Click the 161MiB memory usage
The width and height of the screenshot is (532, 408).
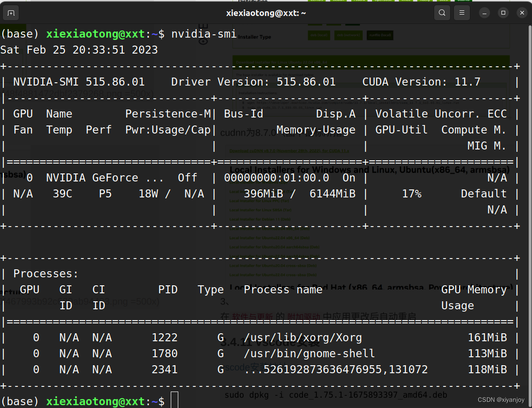[x=487, y=337]
